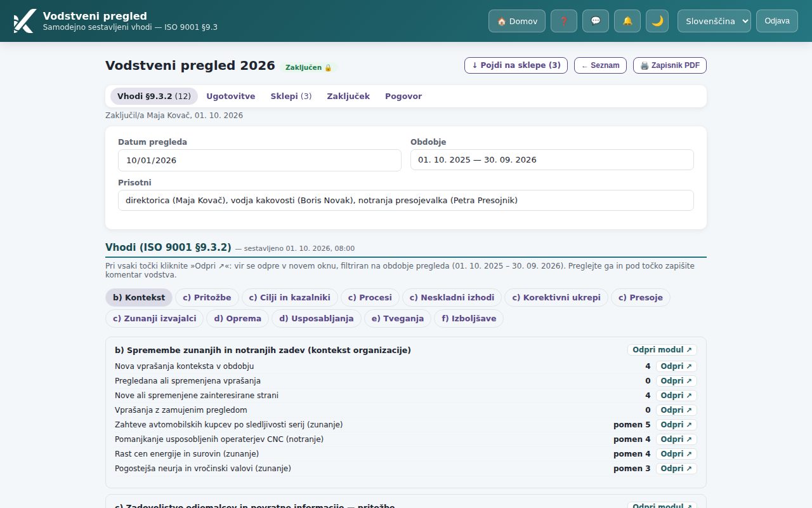The height and width of the screenshot is (508, 812).
Task: Select the c) Cilji in kazalniki chip
Action: 290,298
